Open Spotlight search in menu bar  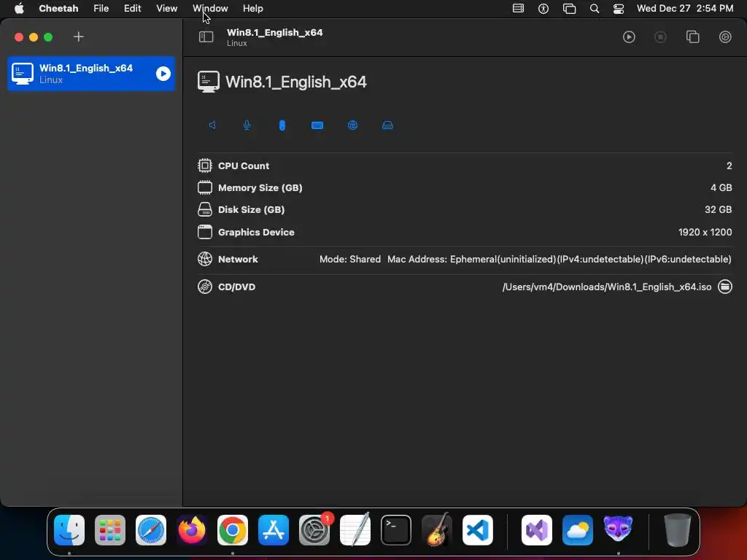point(595,8)
